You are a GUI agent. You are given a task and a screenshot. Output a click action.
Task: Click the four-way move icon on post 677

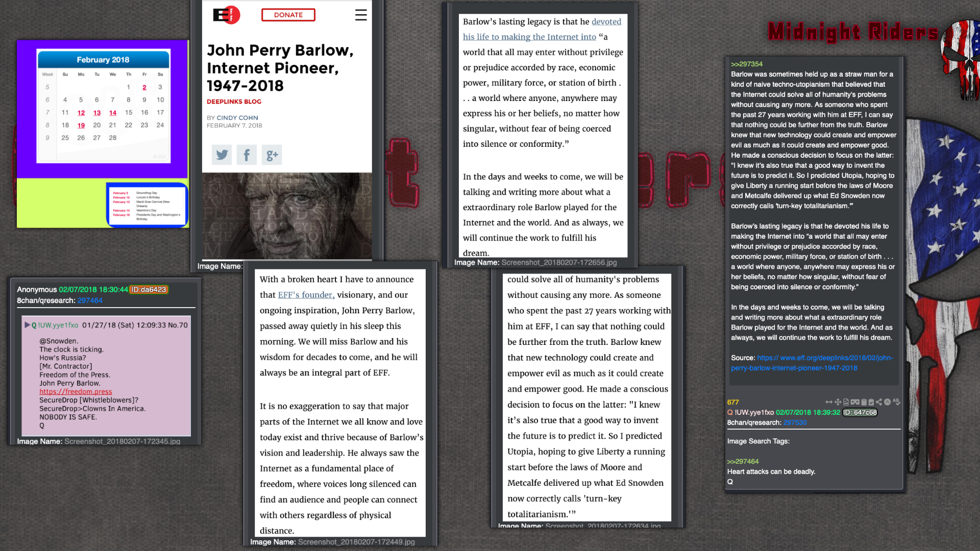(838, 402)
